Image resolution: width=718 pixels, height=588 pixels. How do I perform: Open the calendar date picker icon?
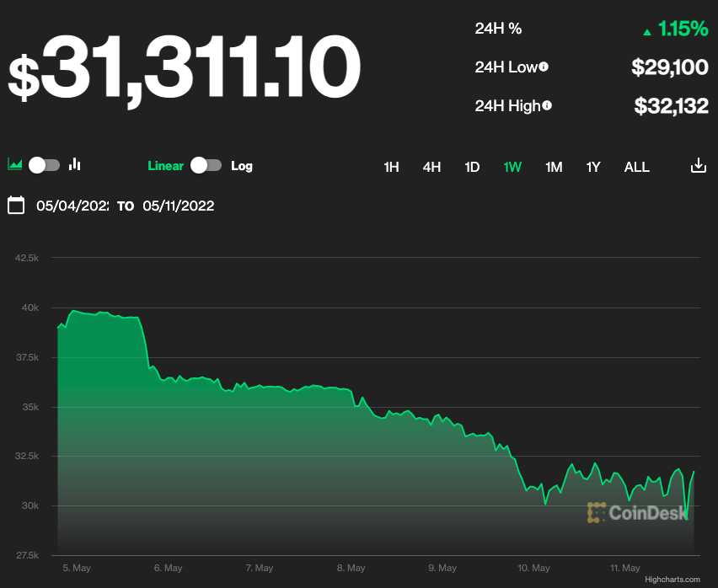tap(16, 206)
